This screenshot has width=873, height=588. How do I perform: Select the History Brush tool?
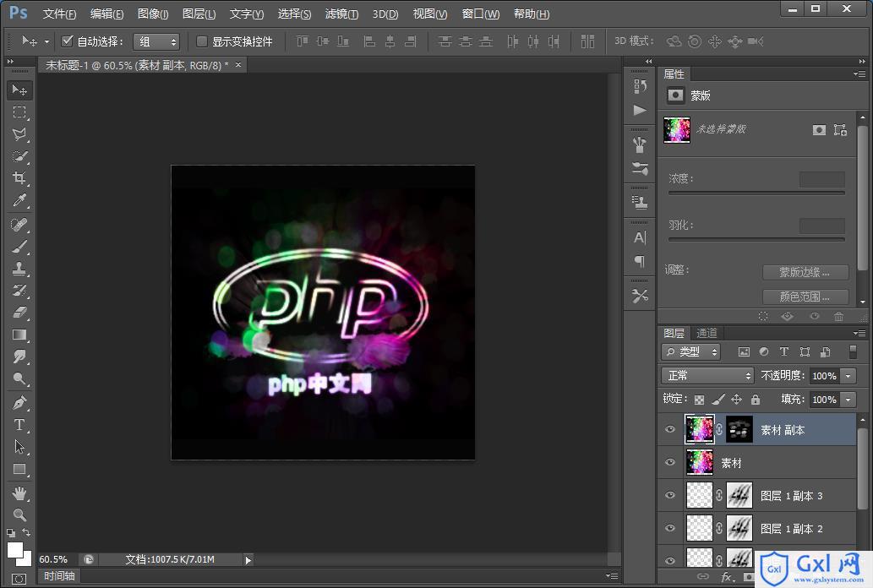click(x=19, y=291)
